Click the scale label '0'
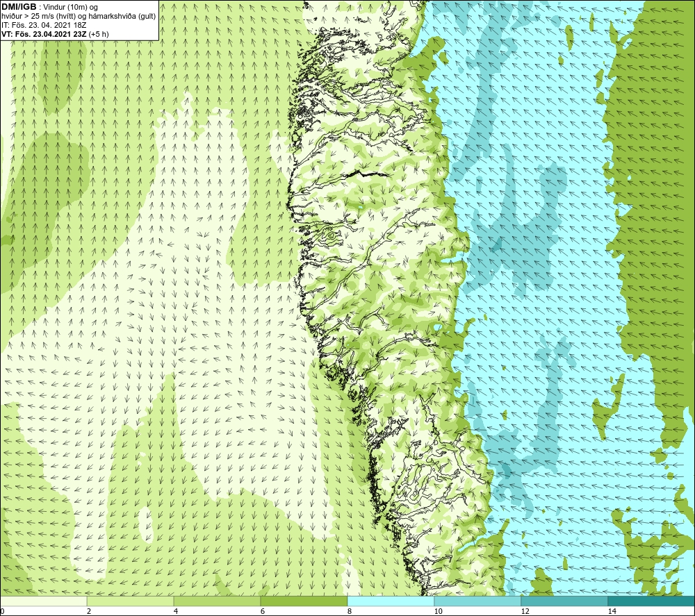695x616 pixels. click(2, 611)
